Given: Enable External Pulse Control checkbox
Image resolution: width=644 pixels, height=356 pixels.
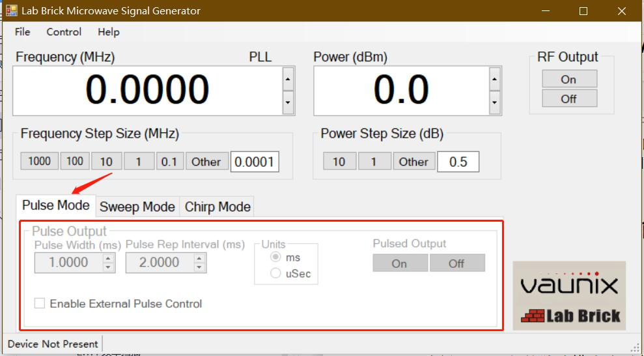Looking at the screenshot, I should click(x=40, y=303).
